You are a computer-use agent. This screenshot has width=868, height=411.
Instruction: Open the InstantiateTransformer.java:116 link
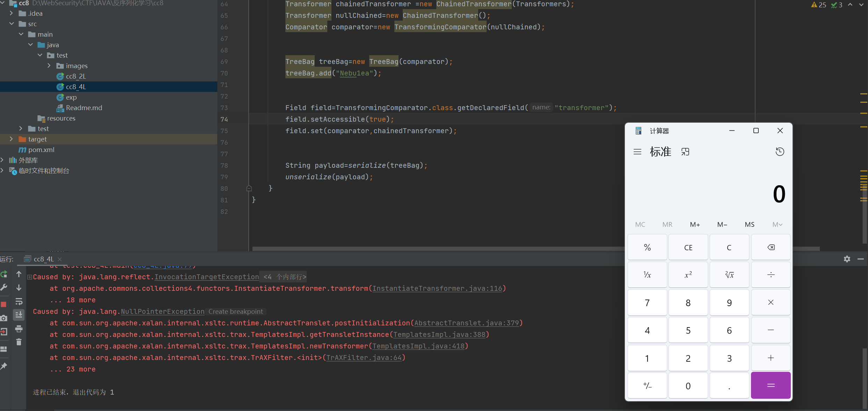(x=437, y=289)
